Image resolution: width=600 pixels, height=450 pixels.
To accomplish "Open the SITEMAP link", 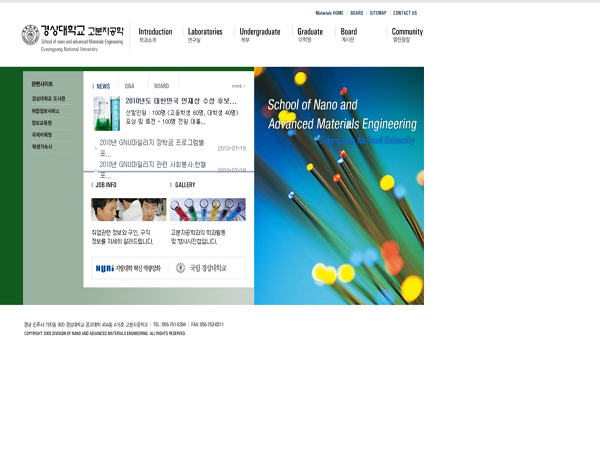I will coord(378,13).
